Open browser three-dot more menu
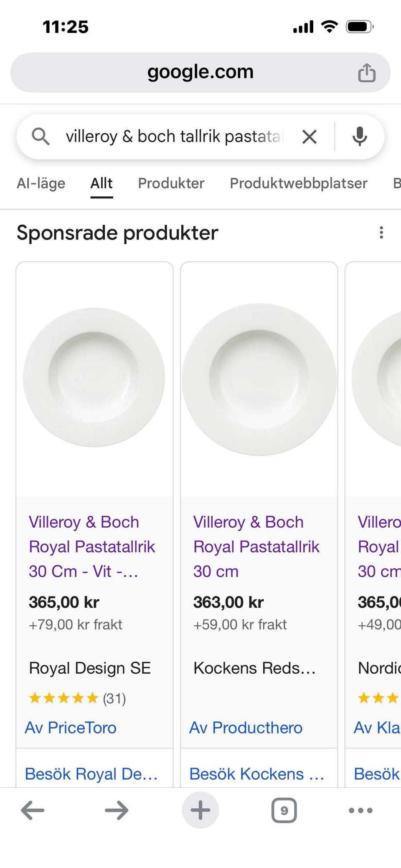Screen dimensions: 401x868 (x=360, y=810)
